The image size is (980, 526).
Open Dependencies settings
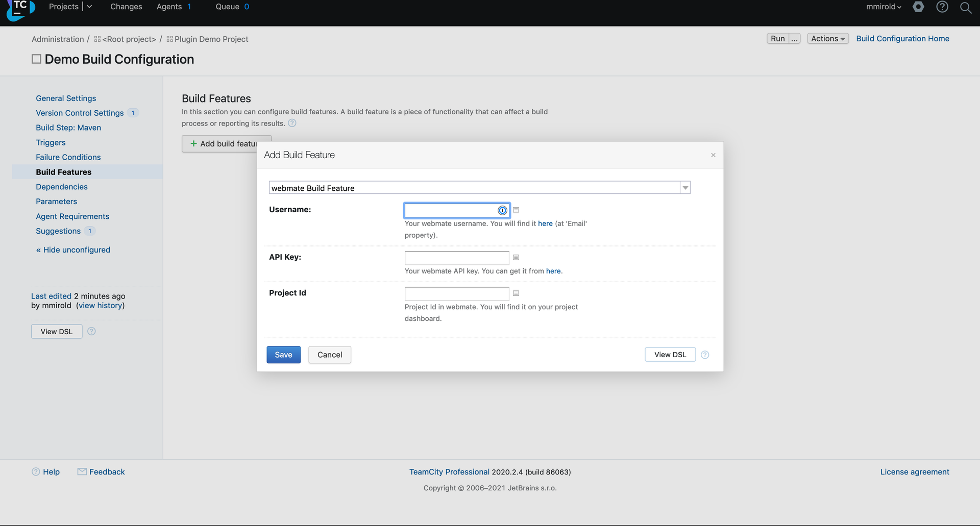62,187
